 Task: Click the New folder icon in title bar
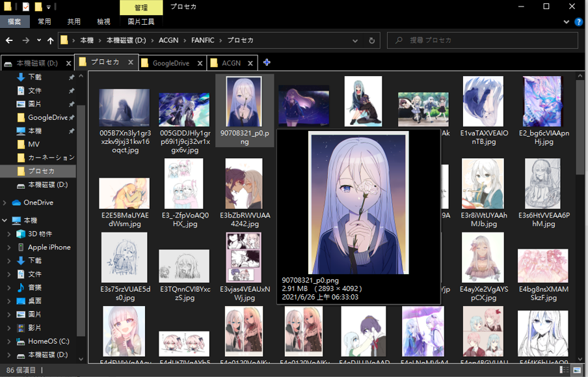point(38,7)
